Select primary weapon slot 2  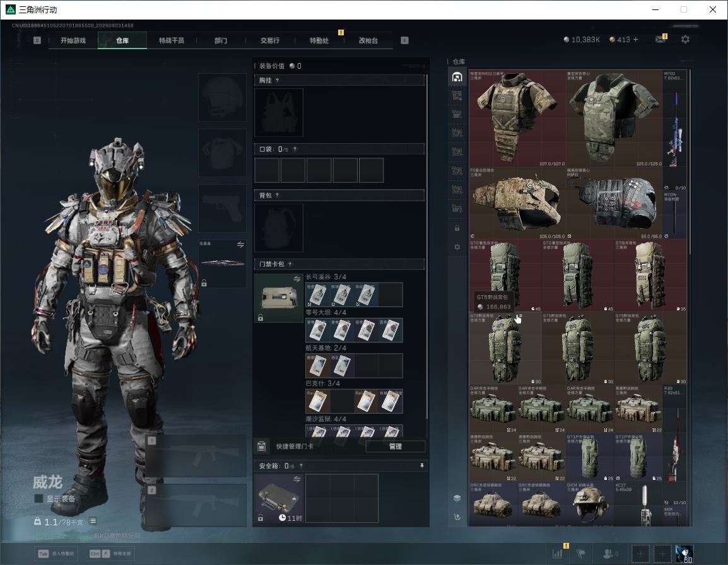196,506
